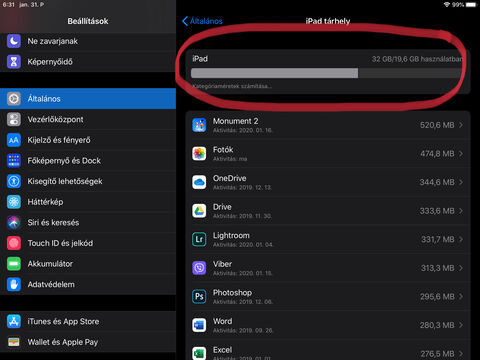Tap the OneDrive cloud icon
Viewport: 480px width, 360px height.
[199, 182]
